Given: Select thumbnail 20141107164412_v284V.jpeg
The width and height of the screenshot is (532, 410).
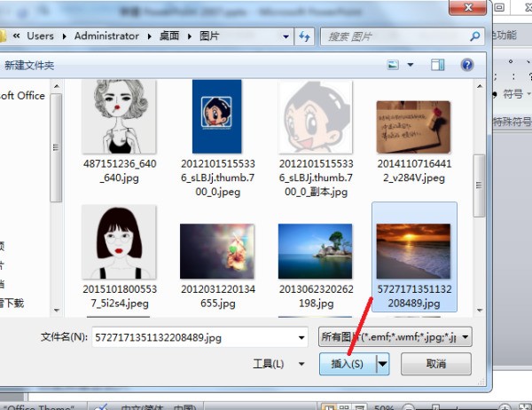Looking at the screenshot, I should [x=413, y=127].
